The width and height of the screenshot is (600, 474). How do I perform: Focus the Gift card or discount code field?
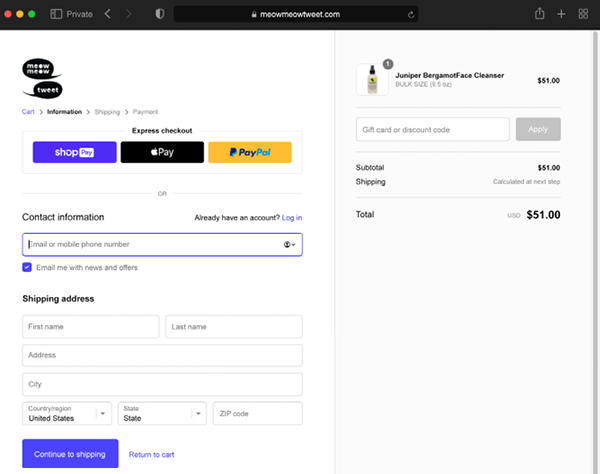433,129
